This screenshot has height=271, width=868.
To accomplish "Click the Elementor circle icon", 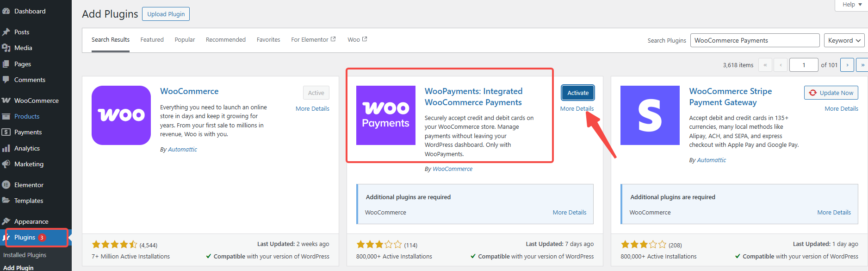I will click(6, 185).
